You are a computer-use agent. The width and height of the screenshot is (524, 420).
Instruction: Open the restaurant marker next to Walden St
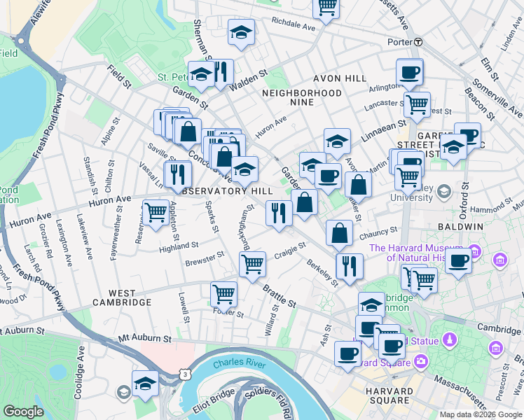coord(222,73)
